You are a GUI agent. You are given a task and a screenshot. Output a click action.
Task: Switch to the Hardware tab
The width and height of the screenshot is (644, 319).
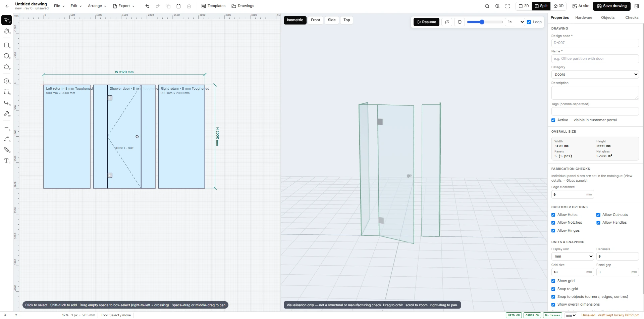[x=584, y=17]
